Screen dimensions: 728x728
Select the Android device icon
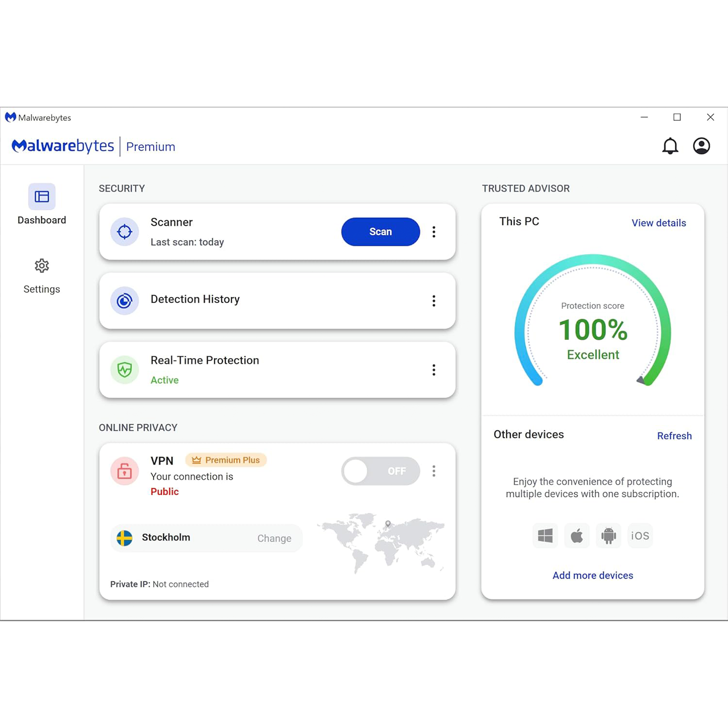[608, 535]
